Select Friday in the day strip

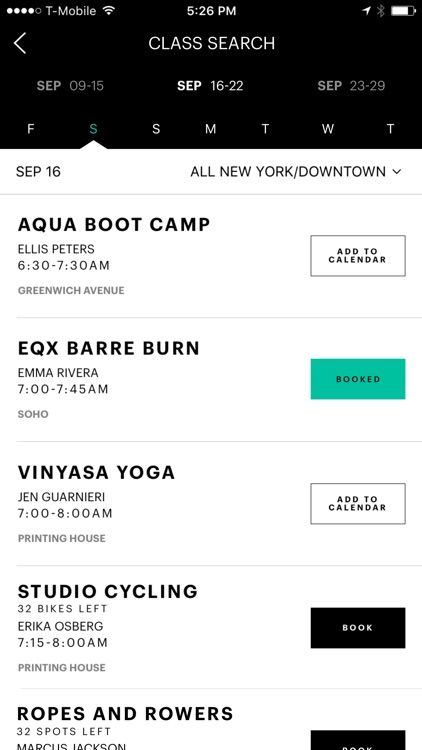coord(31,129)
